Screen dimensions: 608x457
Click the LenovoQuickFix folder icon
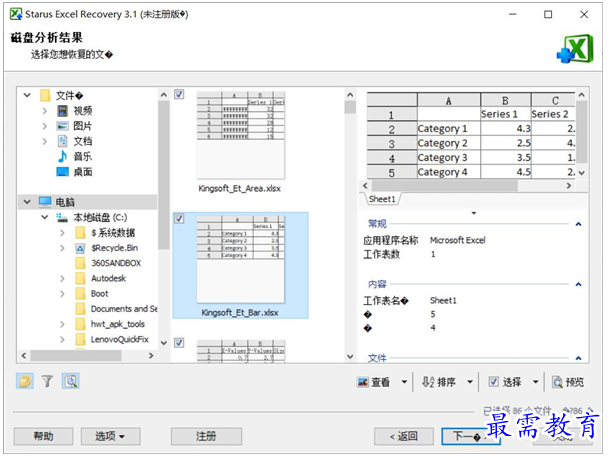(80, 339)
